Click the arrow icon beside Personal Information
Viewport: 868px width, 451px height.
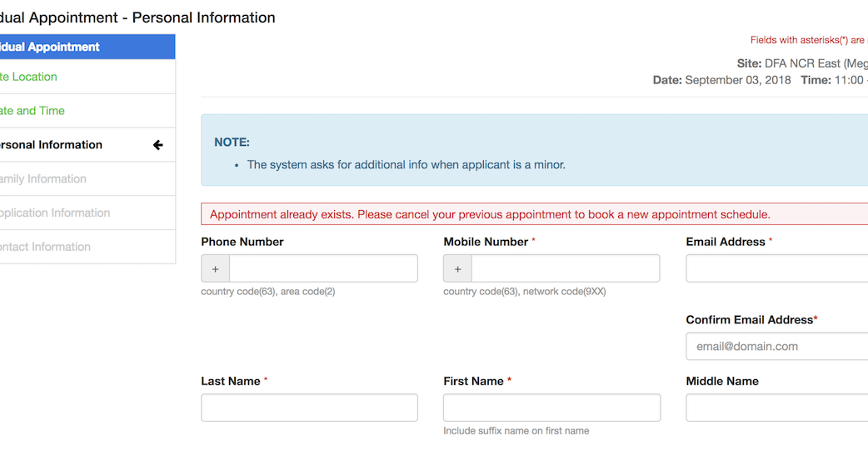coord(157,145)
